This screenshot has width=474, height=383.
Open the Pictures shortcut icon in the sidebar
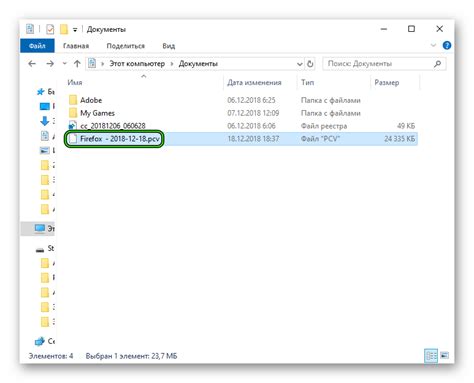tap(45, 150)
